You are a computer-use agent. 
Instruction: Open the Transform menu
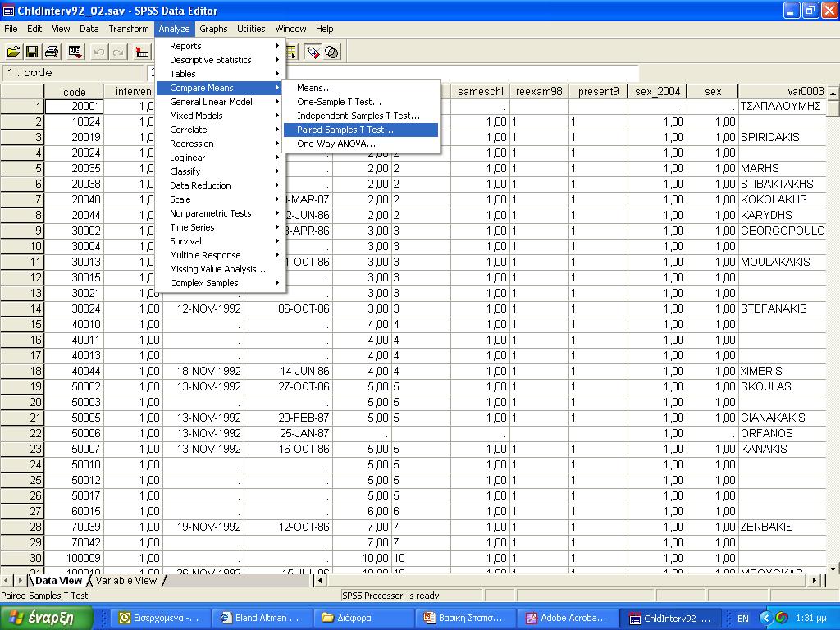(x=129, y=29)
